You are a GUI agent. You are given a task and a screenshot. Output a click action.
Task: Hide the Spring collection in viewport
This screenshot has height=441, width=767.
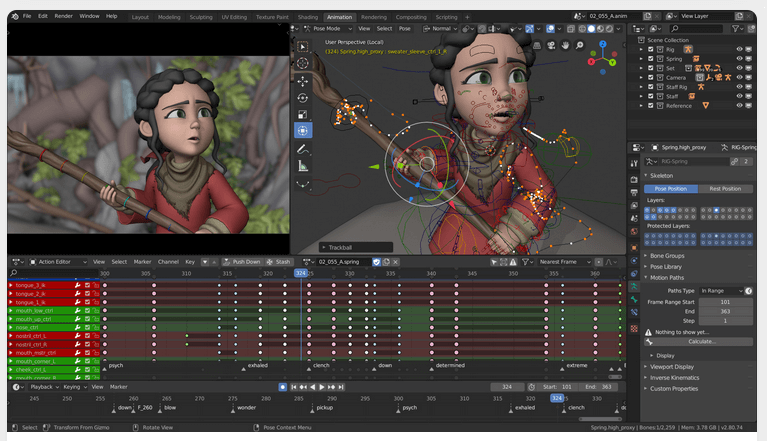click(739, 59)
